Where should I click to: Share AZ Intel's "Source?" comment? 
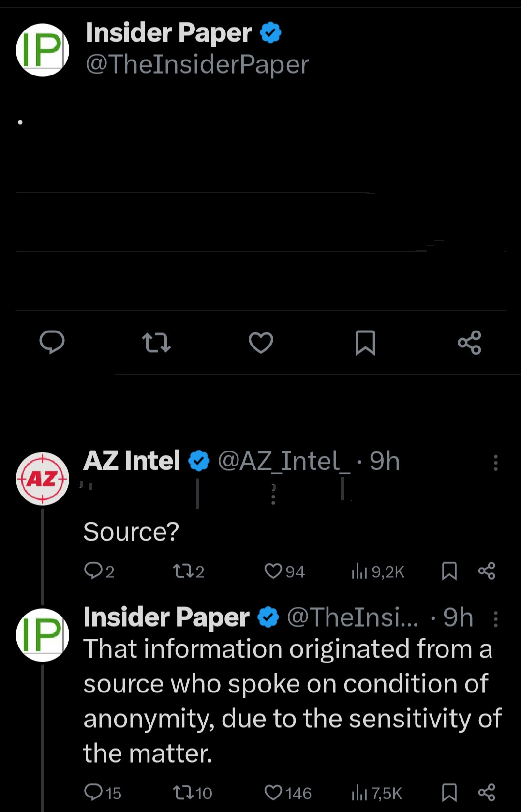[x=486, y=571]
